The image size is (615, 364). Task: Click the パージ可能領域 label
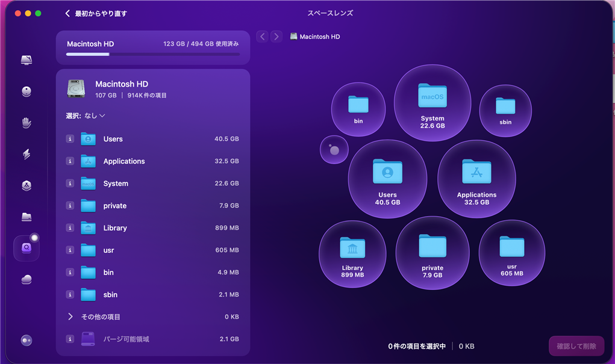click(126, 339)
